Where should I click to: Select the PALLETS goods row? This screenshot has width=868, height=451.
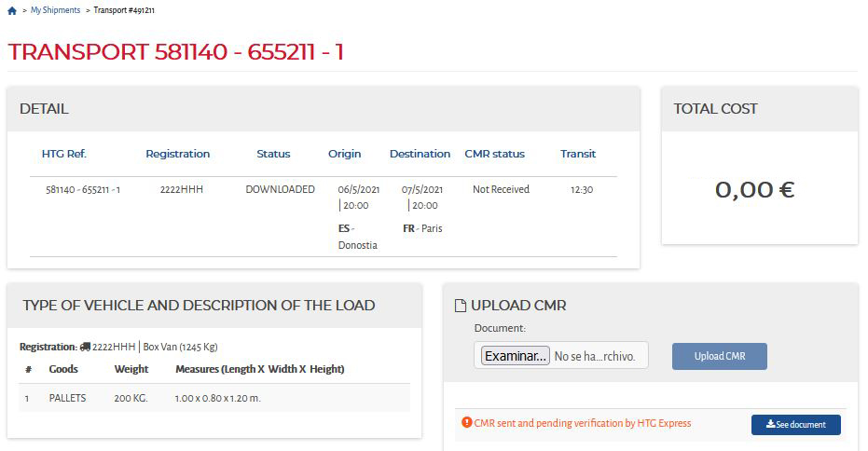[214, 398]
